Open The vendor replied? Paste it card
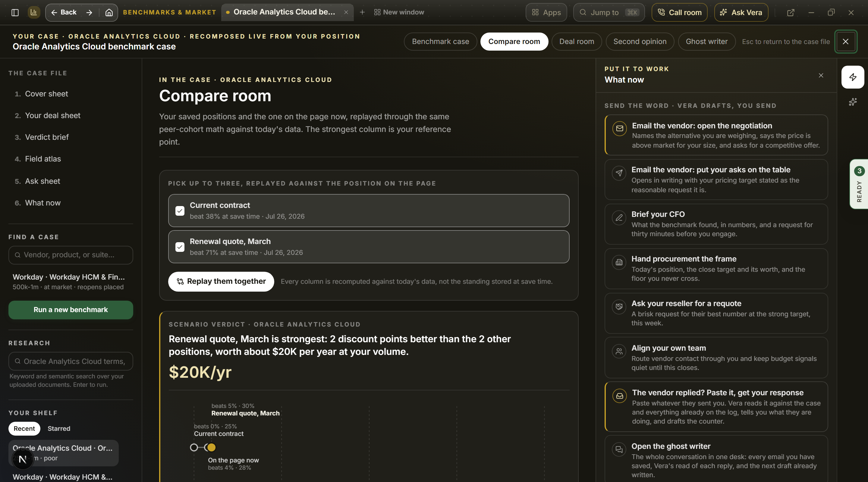 coord(716,407)
